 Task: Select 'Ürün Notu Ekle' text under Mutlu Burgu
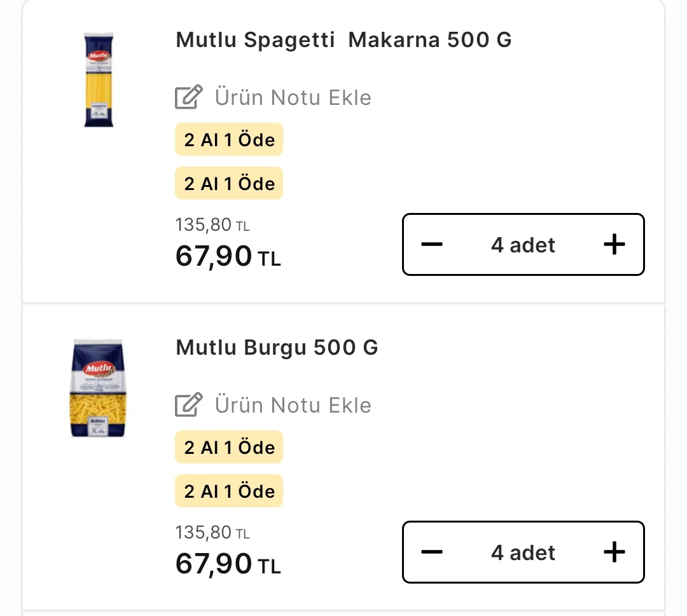(x=293, y=405)
